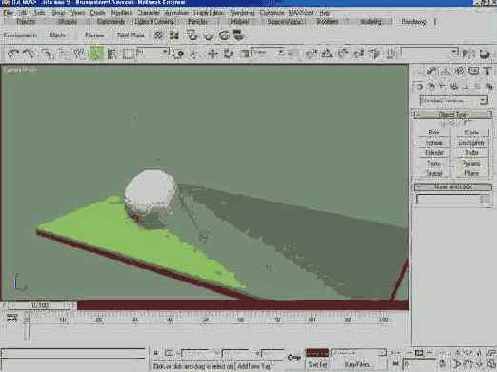Click the Plane primitive button
This screenshot has width=497, height=372.
(471, 173)
